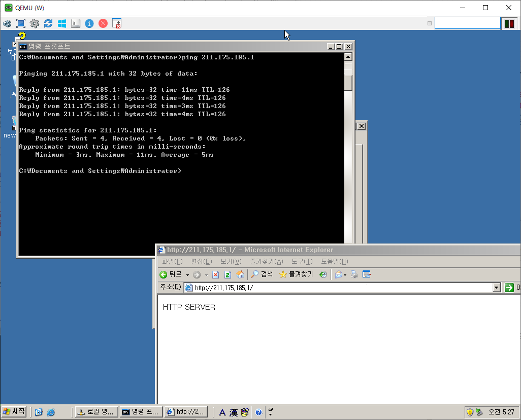Click the command prompt title bar icon
521x420 pixels.
coord(23,47)
